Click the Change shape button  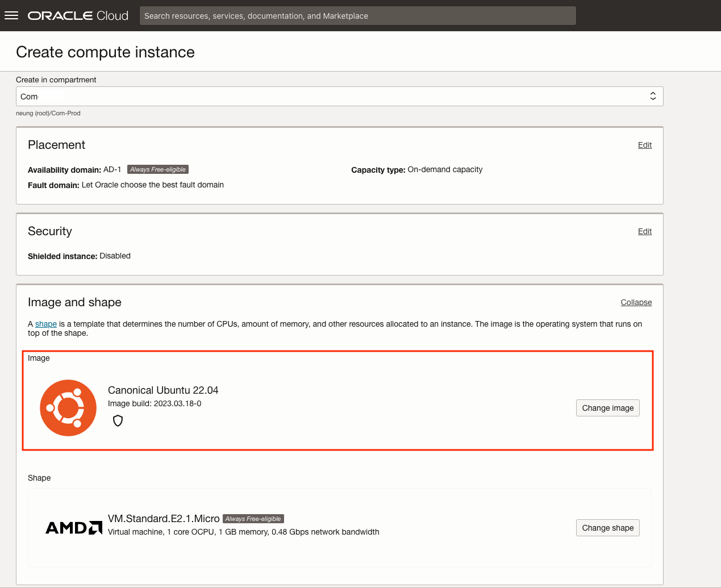point(607,528)
